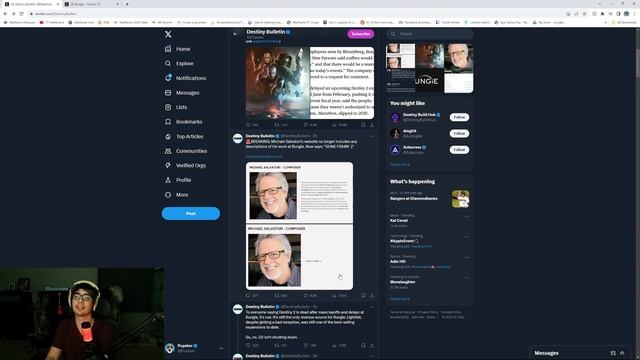Bookmark the Destiny 2 isn't dead post
This screenshot has width=640, height=360.
[x=363, y=345]
